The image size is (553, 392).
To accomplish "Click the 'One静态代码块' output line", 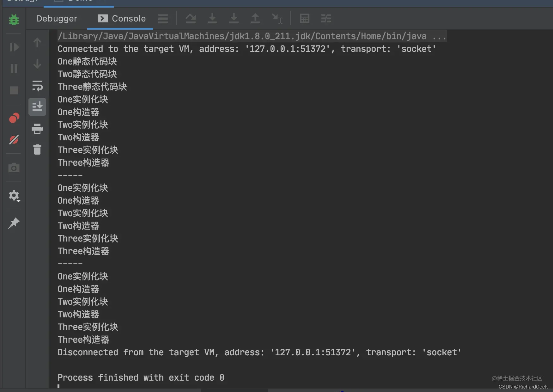I will (87, 62).
